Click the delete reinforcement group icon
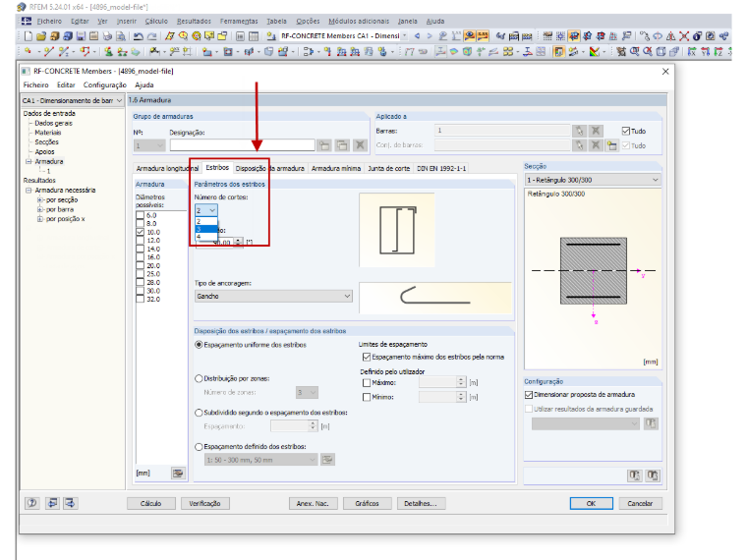 pos(360,145)
